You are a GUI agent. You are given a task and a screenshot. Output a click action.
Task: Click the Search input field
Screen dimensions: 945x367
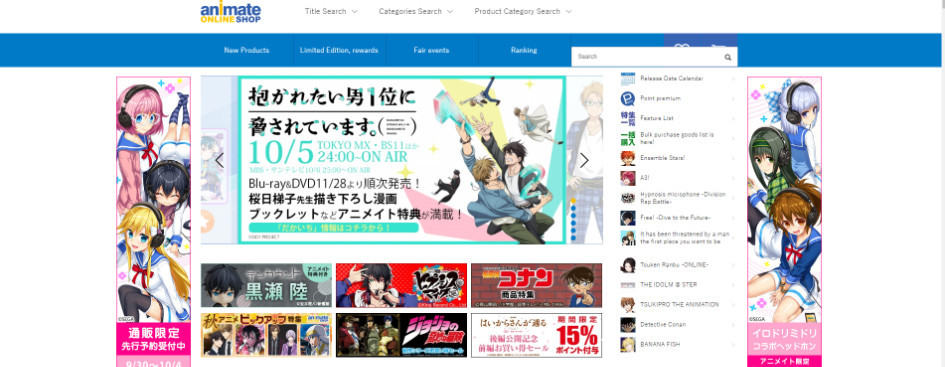(x=647, y=57)
